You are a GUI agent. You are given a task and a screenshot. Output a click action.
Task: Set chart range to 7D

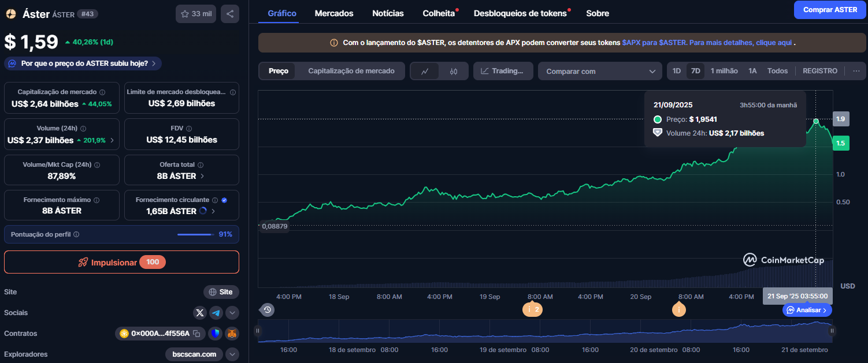(x=696, y=71)
